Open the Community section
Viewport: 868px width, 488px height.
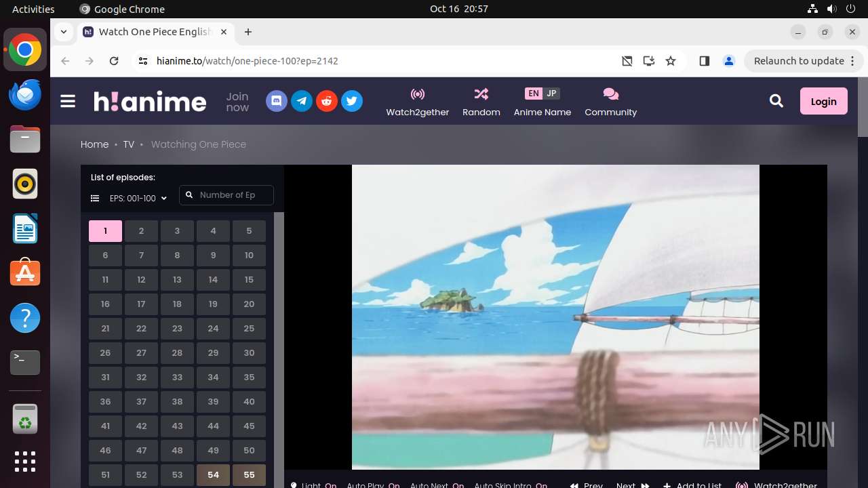point(611,102)
